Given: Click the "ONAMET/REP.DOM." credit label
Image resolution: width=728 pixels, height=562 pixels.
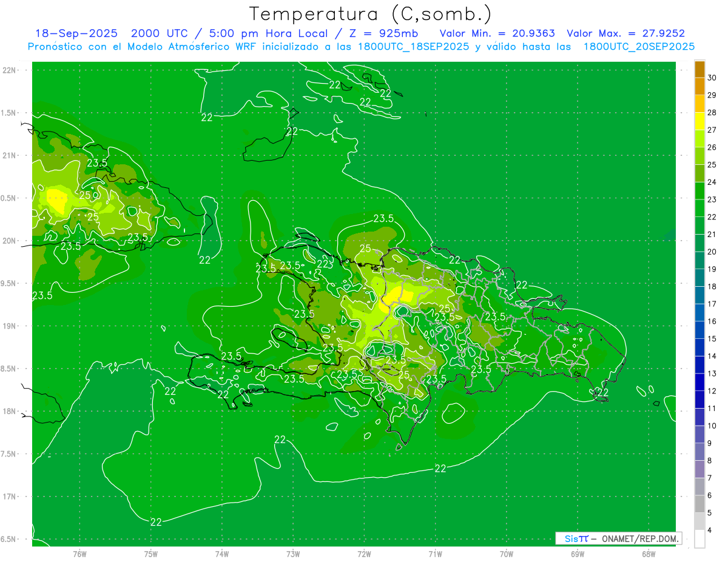Looking at the screenshot, I should 639,538.
